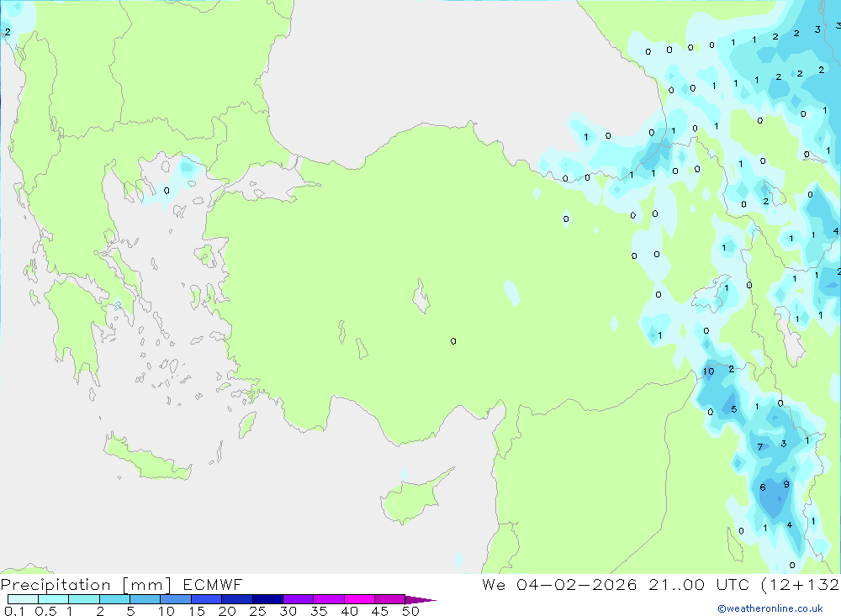The height and width of the screenshot is (616, 841).
Task: Click the legend label '30'
Action: click(288, 611)
